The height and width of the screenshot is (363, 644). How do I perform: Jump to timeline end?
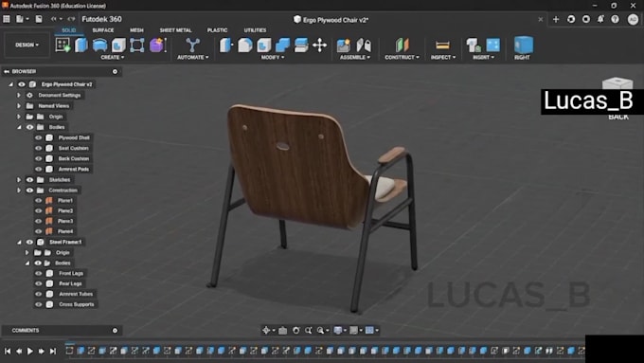coord(53,351)
